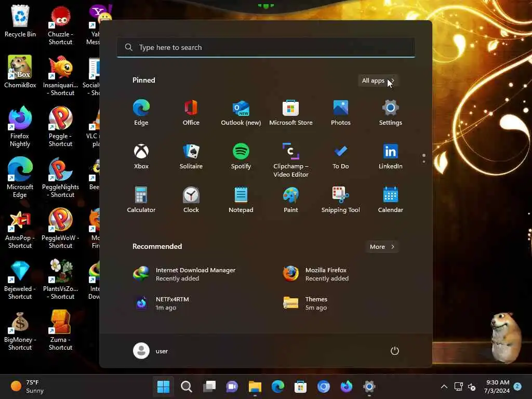Open Notepad from pinned apps
Image resolution: width=532 pixels, height=399 pixels.
241,200
